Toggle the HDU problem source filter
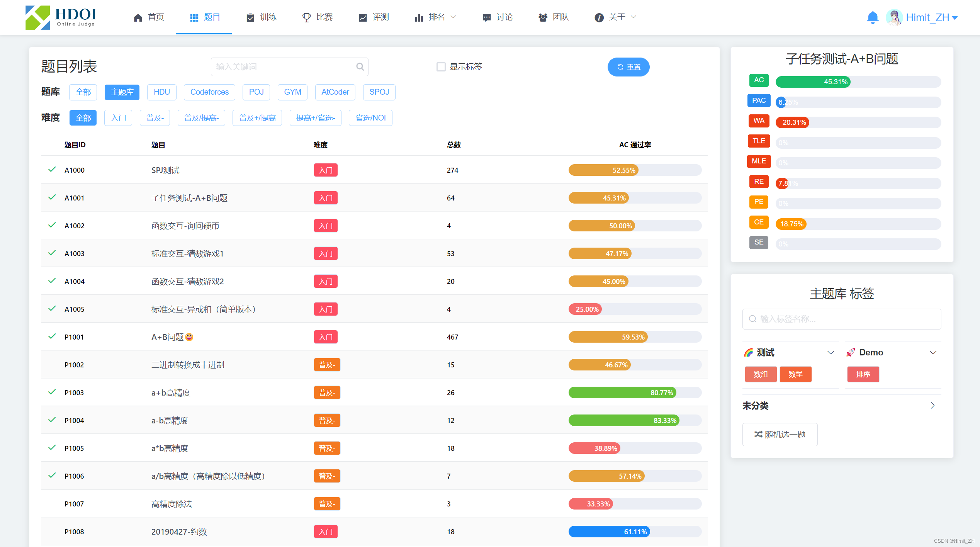980x547 pixels. coord(162,92)
